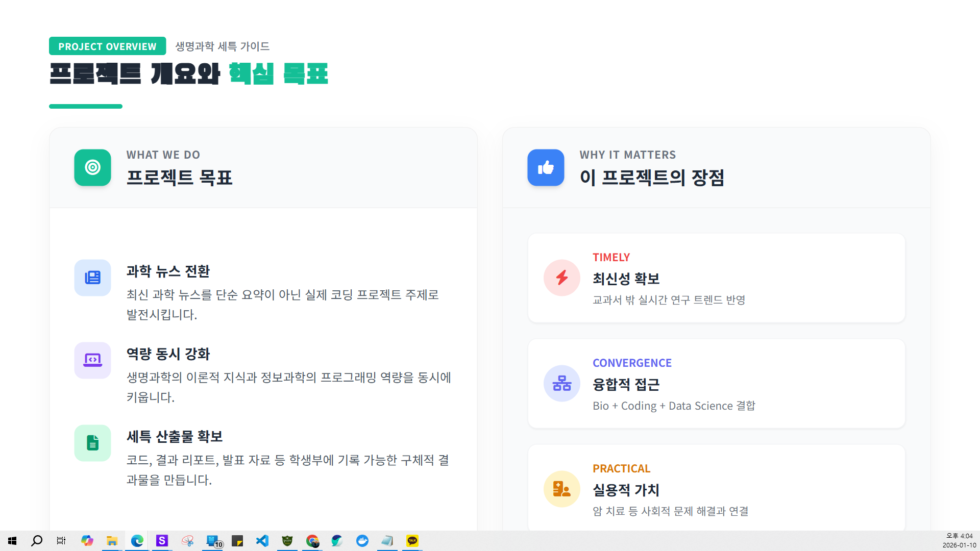The height and width of the screenshot is (551, 980).
Task: Click the green document icon beside 세특 산출물 확보
Action: (92, 443)
